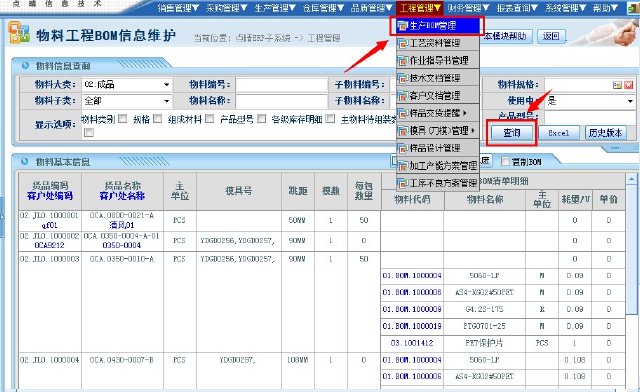Click the 样品设计管理 menu icon
Viewport: 640px width, 392px height.
402,148
